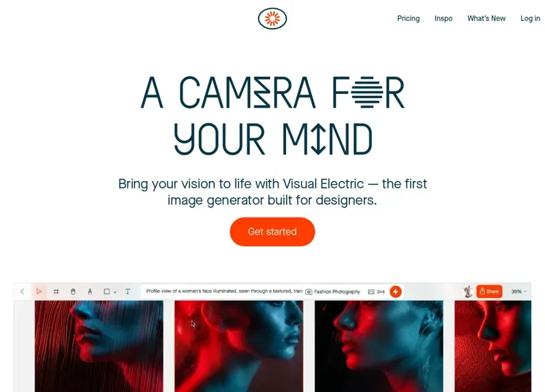Open What's New in navigation
545x392 pixels.
click(486, 18)
